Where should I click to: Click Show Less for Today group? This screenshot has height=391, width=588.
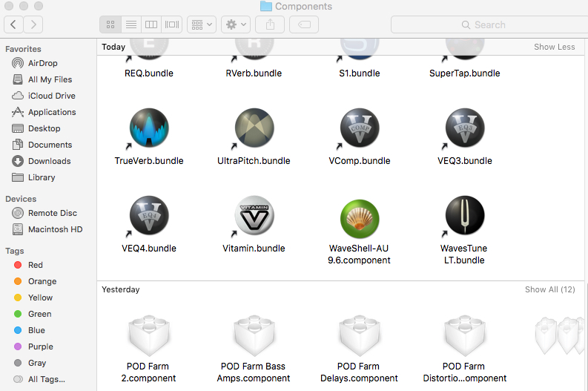pos(554,47)
